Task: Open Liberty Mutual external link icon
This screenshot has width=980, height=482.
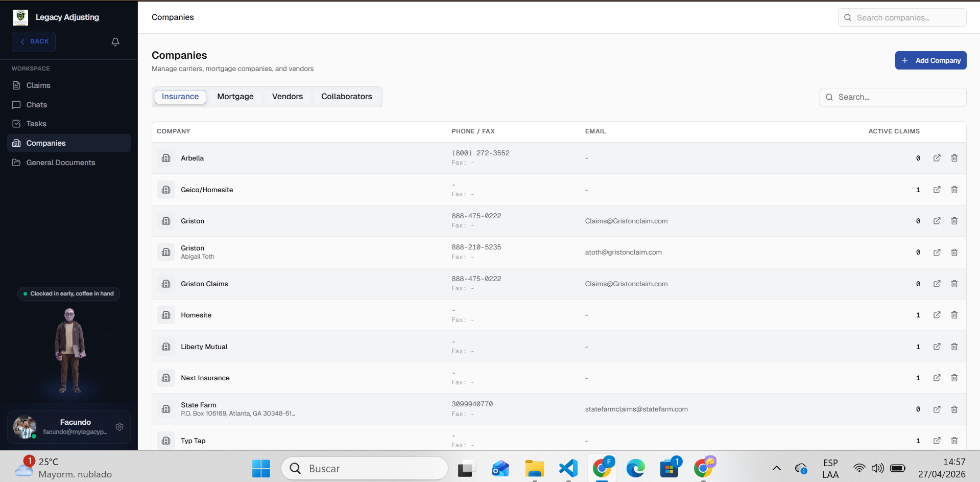Action: pyautogui.click(x=937, y=347)
